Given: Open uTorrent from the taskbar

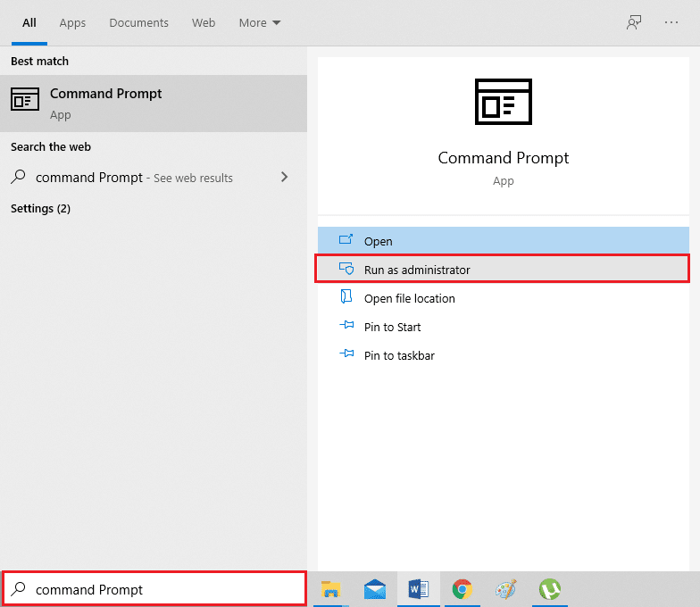Looking at the screenshot, I should [549, 589].
